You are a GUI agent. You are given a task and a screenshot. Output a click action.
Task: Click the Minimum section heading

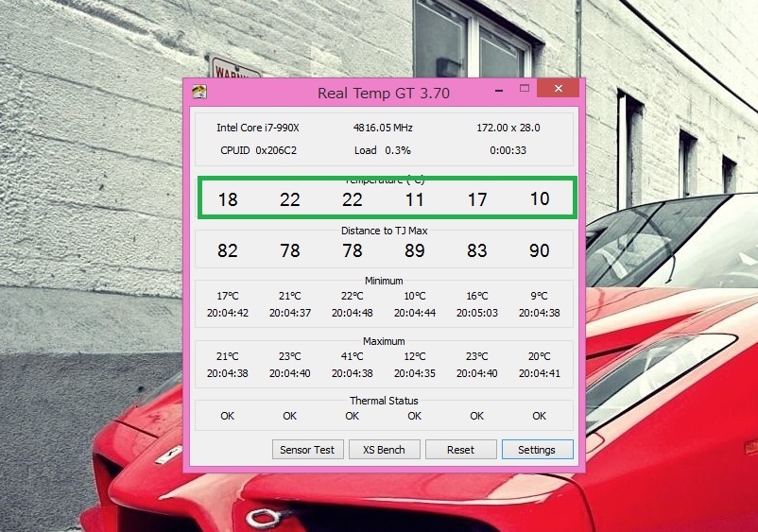pyautogui.click(x=384, y=281)
